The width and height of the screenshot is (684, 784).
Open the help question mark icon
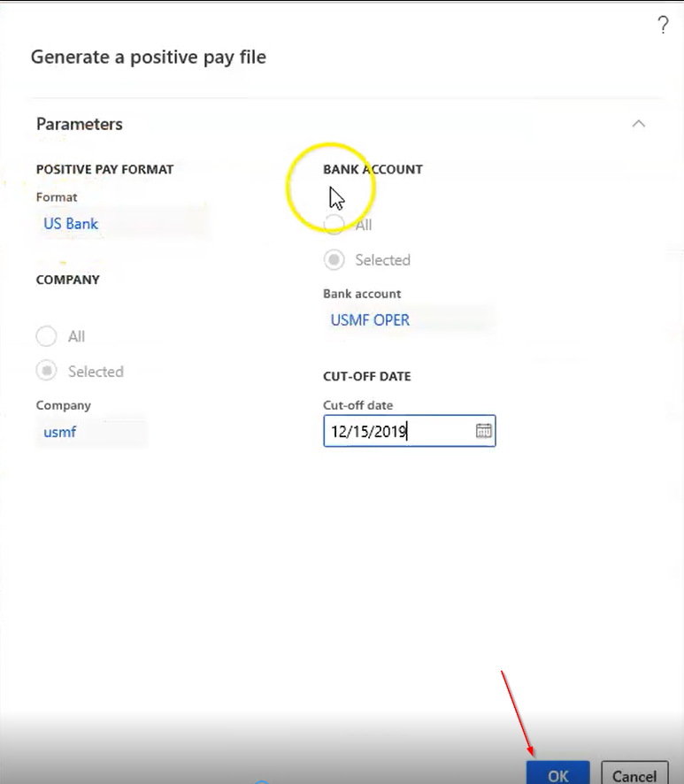point(663,26)
